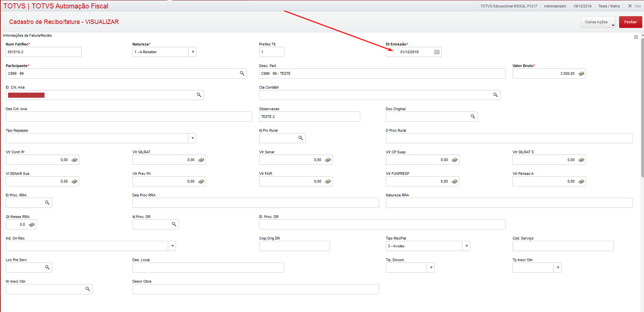644x312 pixels.
Task: Open the Dt Emissão calendar picker icon
Action: [437, 52]
